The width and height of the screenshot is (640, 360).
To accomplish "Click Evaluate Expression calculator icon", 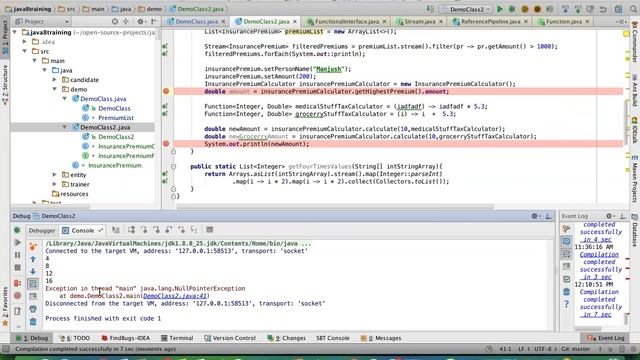I will [x=209, y=230].
